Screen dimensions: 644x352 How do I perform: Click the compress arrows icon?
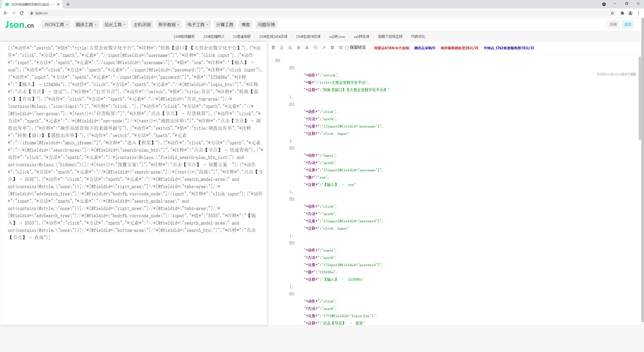tap(324, 48)
